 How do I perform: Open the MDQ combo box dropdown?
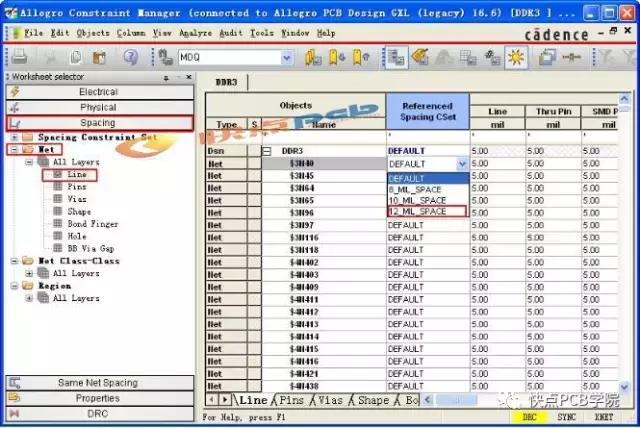[x=287, y=58]
